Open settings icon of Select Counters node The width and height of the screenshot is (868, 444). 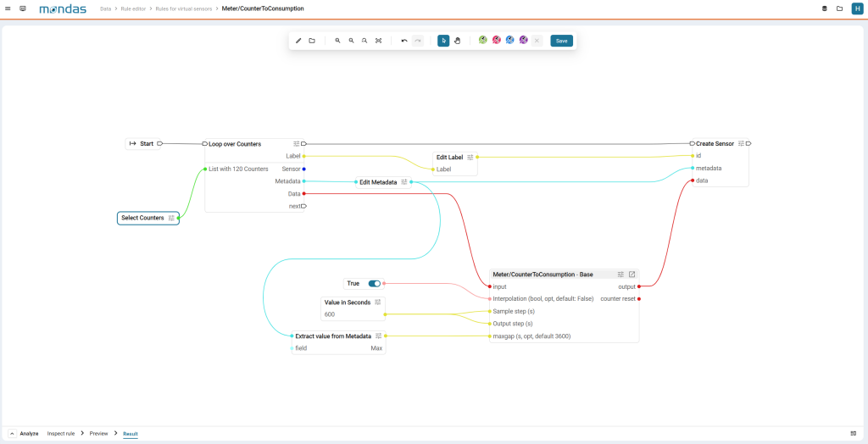click(x=171, y=218)
